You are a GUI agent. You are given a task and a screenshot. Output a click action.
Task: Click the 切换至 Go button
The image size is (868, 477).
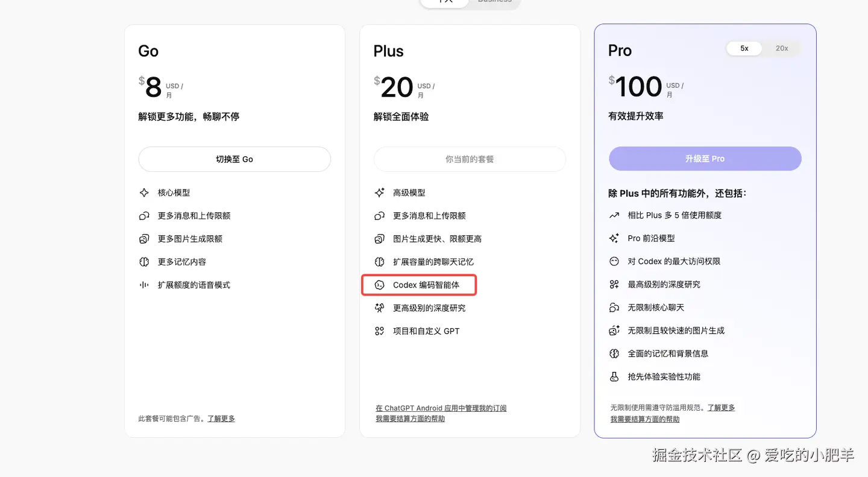pyautogui.click(x=234, y=159)
